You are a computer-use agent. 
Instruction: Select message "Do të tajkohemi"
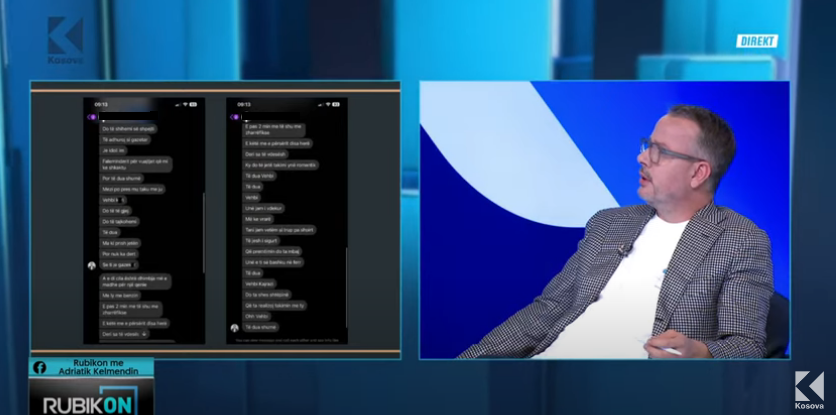pos(120,221)
